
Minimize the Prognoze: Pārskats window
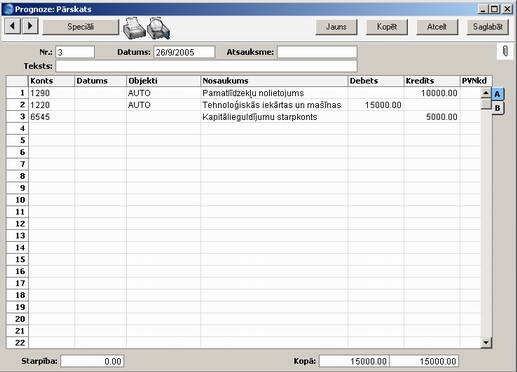[483, 9]
